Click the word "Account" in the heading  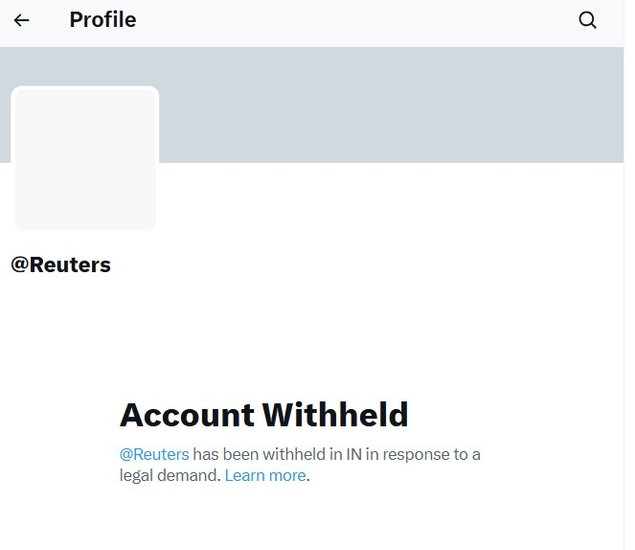tap(187, 414)
